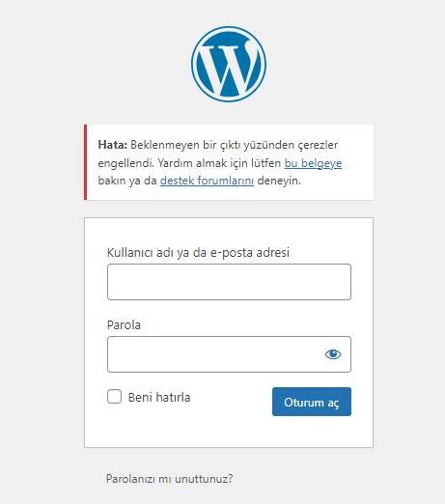Image resolution: width=445 pixels, height=504 pixels.
Task: Open the destek forumlarını link
Action: (x=207, y=181)
